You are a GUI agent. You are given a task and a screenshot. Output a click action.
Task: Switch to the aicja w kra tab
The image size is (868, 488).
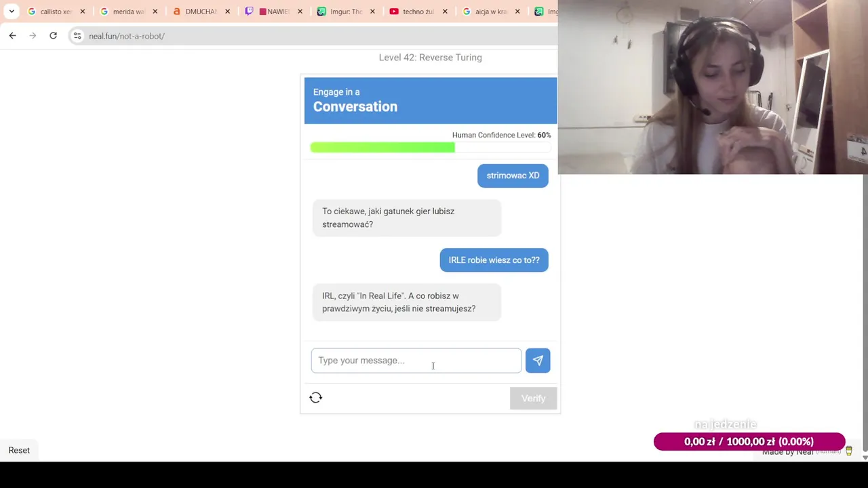pos(491,12)
